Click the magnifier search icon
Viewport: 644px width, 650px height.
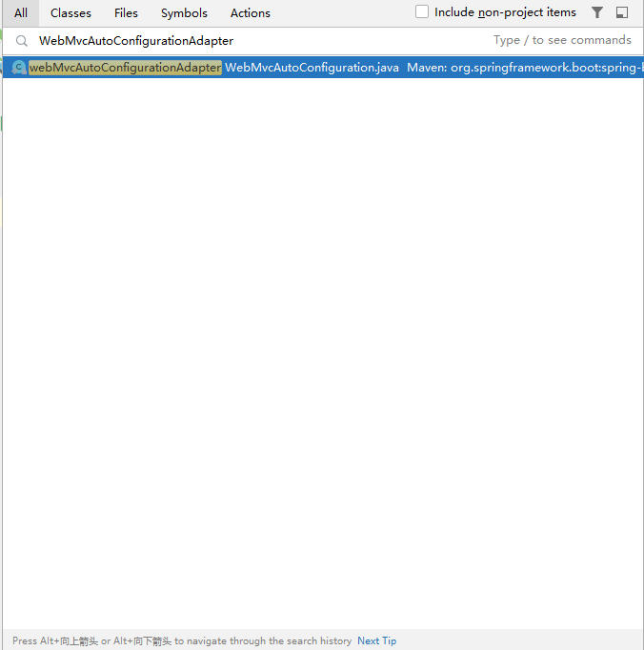click(22, 41)
